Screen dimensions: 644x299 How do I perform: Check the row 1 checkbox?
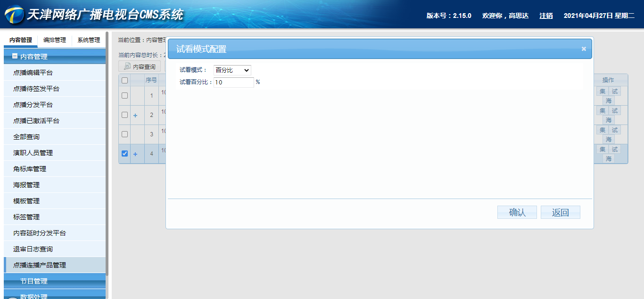tap(124, 95)
